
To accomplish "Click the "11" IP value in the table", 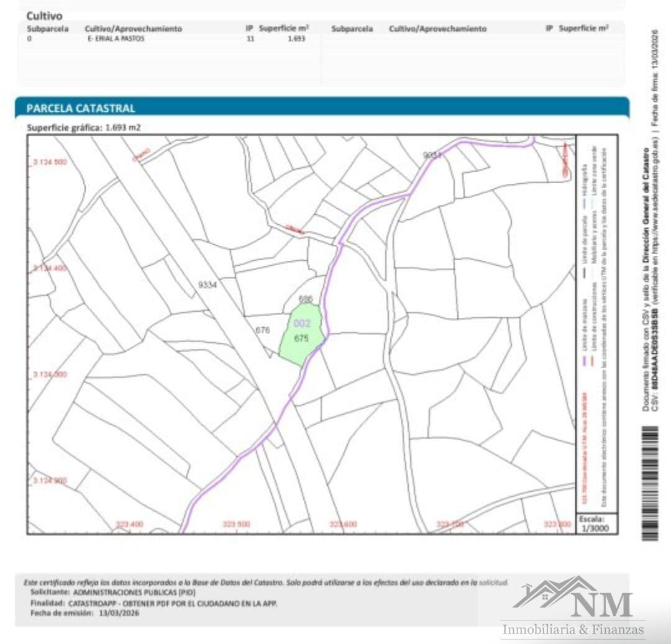I will [250, 39].
